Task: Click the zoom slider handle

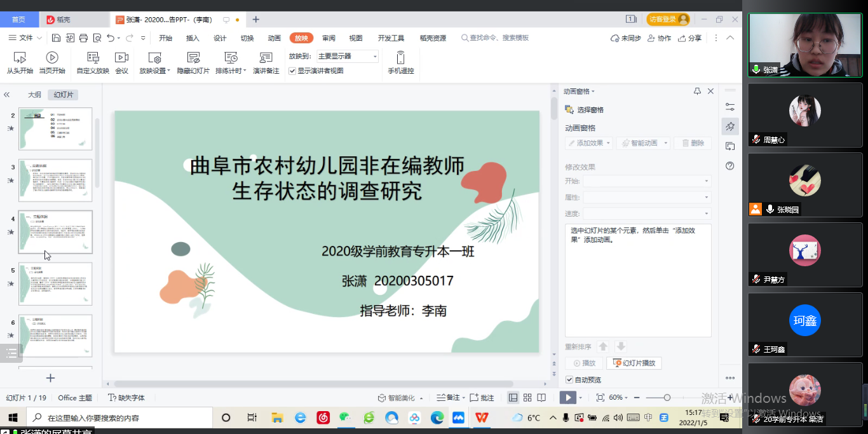Action: tap(667, 398)
